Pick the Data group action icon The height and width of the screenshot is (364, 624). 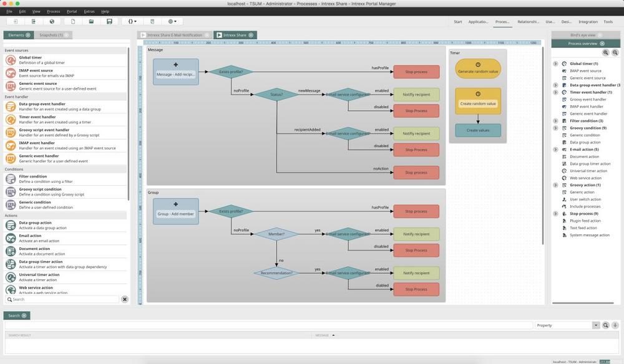point(11,225)
